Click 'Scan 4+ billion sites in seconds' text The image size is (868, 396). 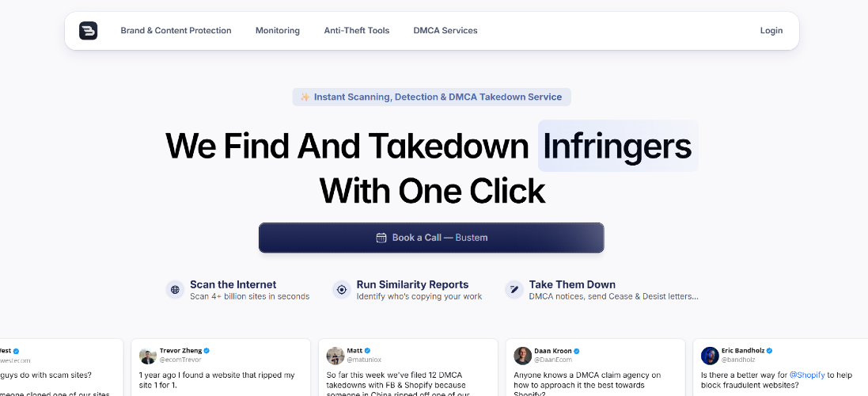tap(250, 296)
